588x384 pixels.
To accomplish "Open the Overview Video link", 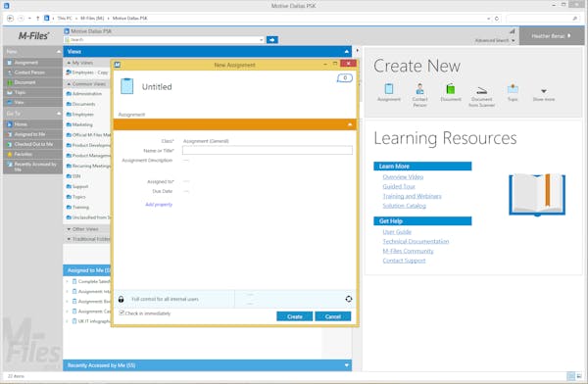I will 403,177.
